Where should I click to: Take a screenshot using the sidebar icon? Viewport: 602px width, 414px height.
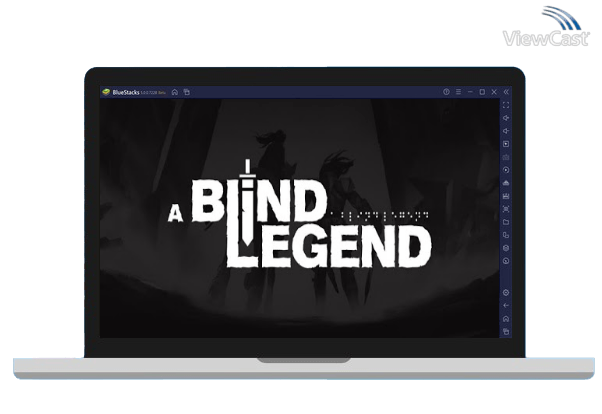tap(506, 209)
